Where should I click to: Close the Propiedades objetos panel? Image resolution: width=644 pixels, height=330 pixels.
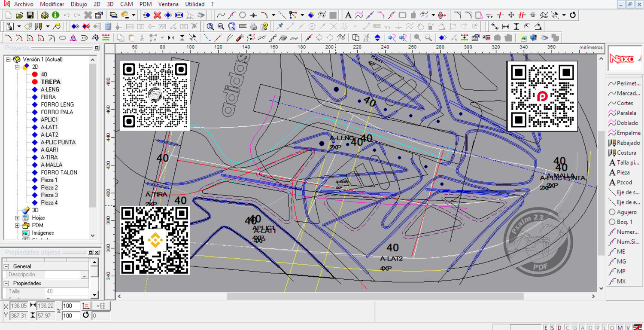(x=97, y=253)
